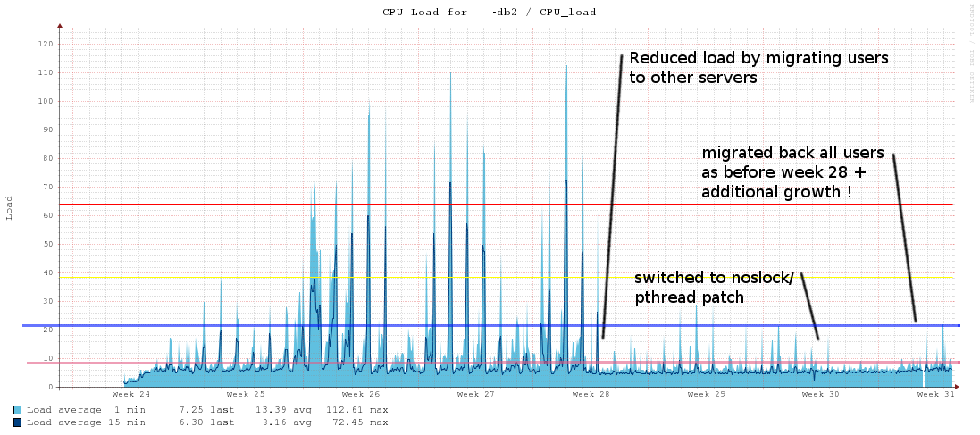The image size is (980, 435).
Task: Click the Week 28 axis label
Action: click(591, 394)
